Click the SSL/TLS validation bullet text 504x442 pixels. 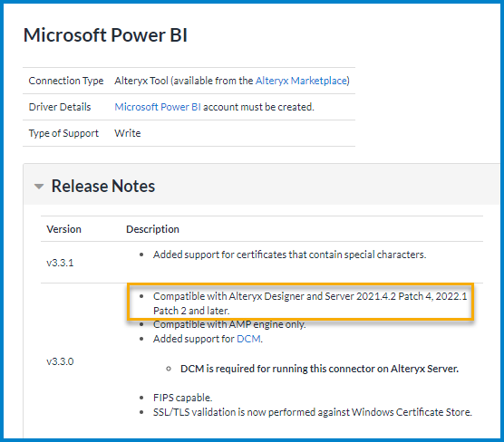313,412
